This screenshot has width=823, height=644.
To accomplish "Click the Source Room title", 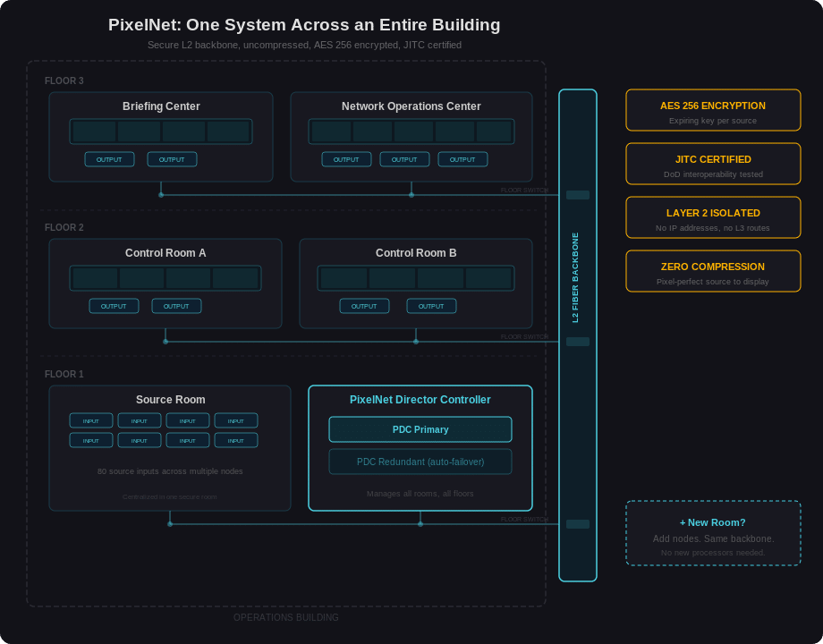I will (x=170, y=400).
